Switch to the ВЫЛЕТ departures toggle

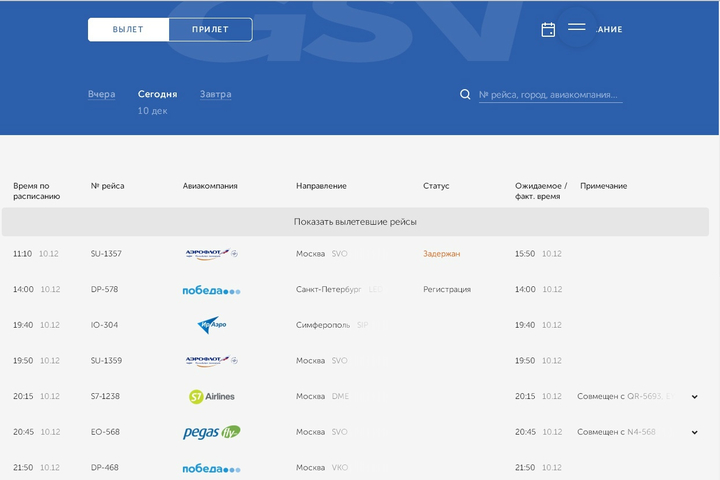pyautogui.click(x=128, y=30)
